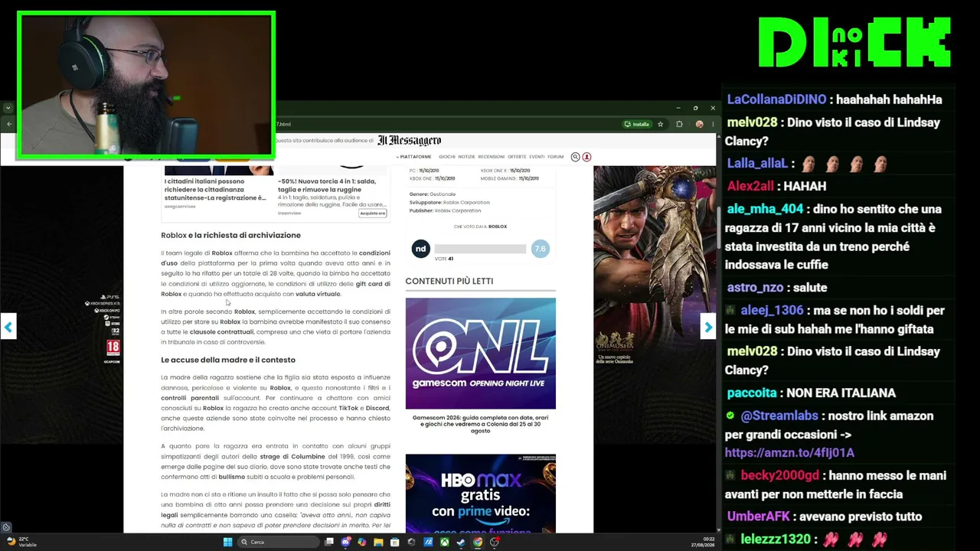Click the 'Acquista ora' ad button
Screen dimensions: 980x551
(x=373, y=214)
